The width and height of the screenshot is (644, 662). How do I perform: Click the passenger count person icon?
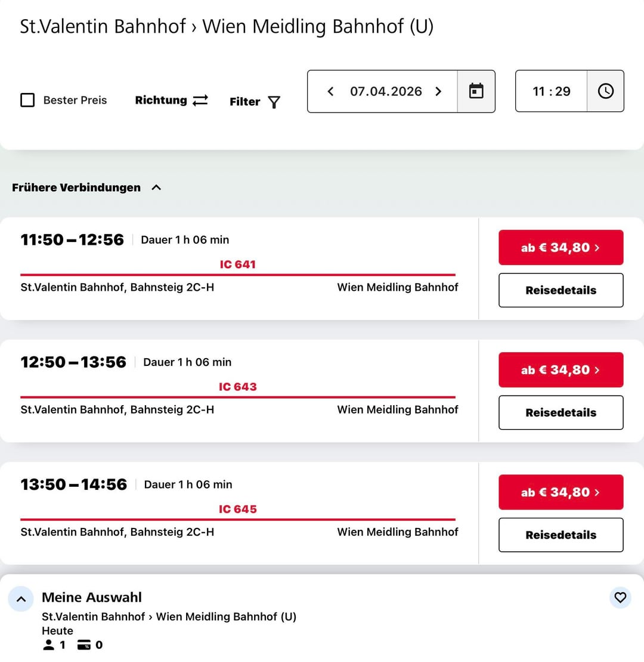pyautogui.click(x=49, y=645)
